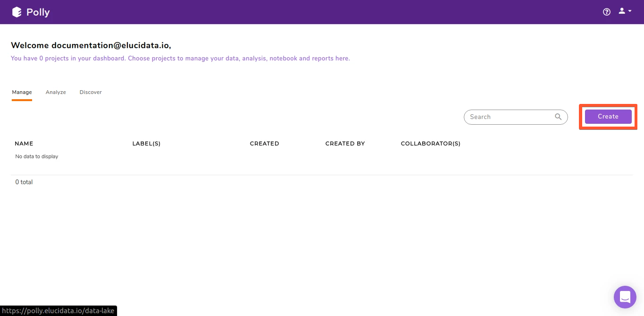The image size is (644, 316).
Task: Click the Create button
Action: point(608,117)
